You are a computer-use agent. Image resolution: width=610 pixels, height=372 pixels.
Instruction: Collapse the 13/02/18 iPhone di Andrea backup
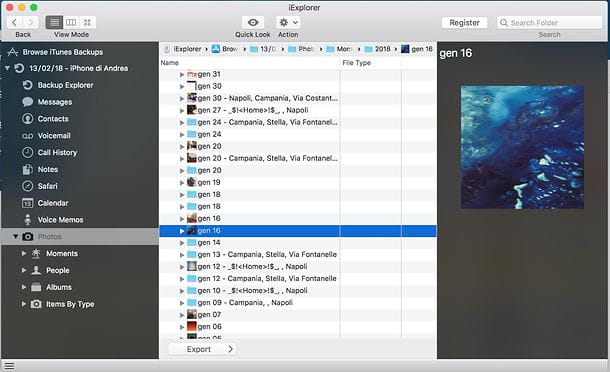7,68
